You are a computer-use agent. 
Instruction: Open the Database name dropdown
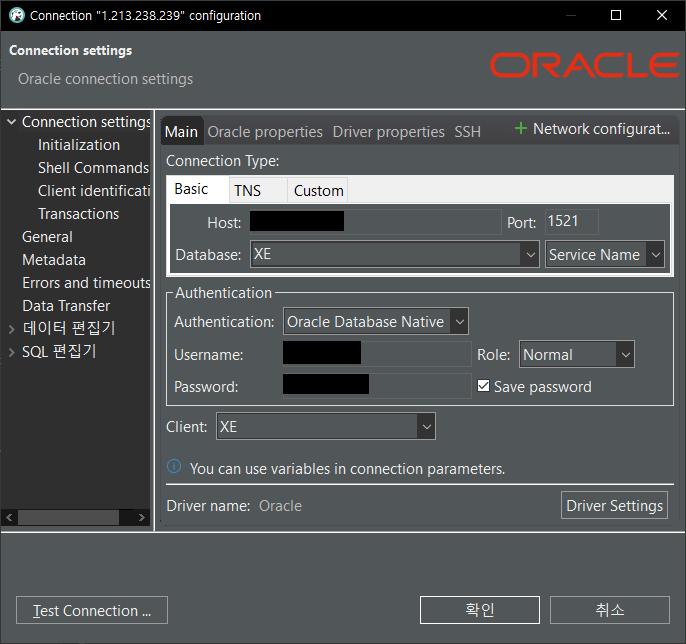point(530,254)
